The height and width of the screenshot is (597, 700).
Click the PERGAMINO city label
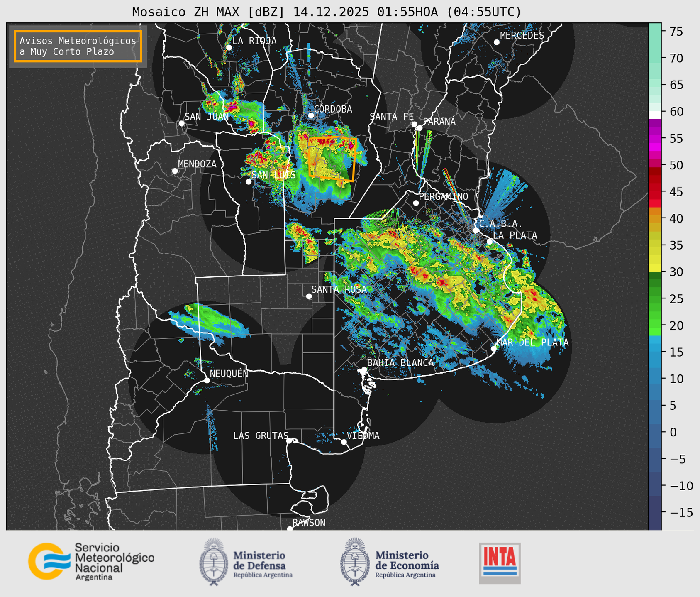tap(444, 196)
